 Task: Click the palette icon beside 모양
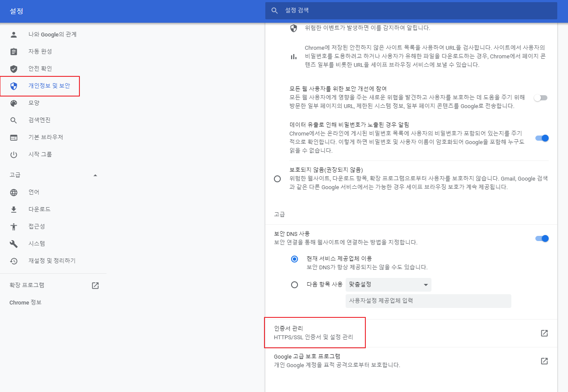point(14,103)
